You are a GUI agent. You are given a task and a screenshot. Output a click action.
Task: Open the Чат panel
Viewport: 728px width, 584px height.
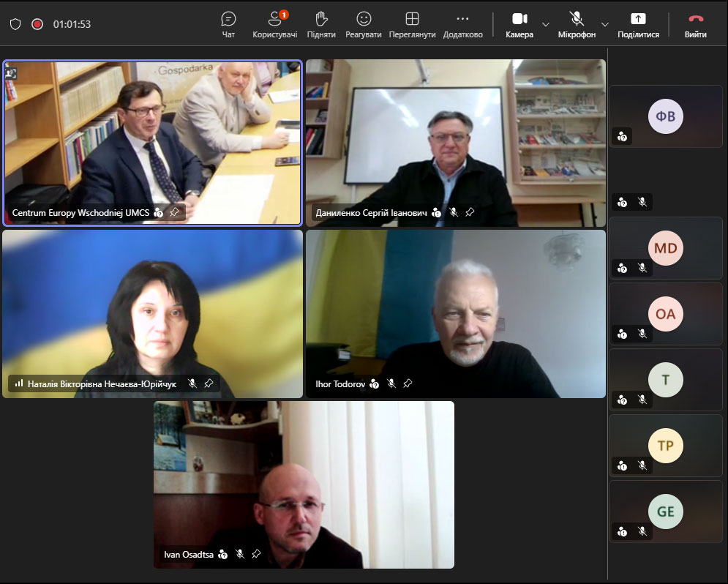pos(228,25)
